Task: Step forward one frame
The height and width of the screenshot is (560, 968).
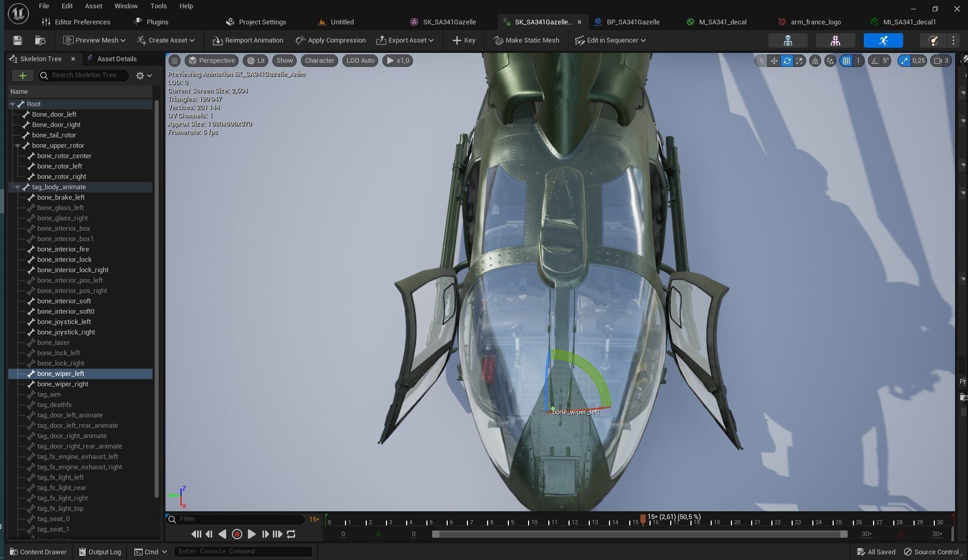Action: click(265, 534)
